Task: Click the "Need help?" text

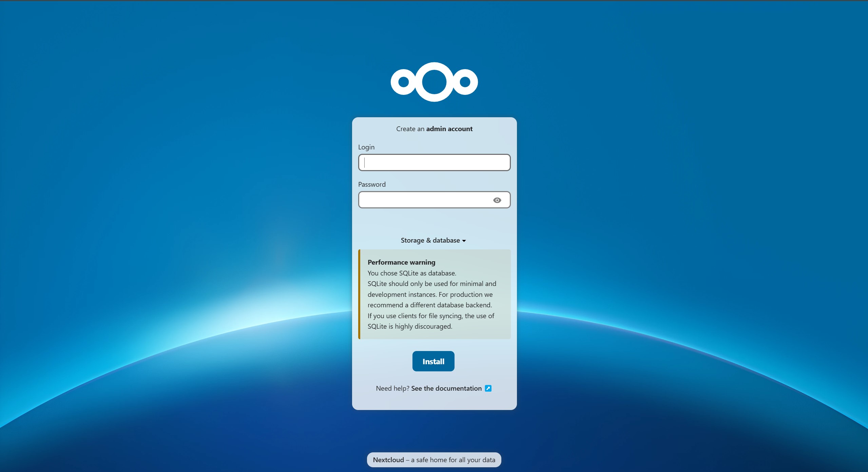Action: [x=392, y=388]
